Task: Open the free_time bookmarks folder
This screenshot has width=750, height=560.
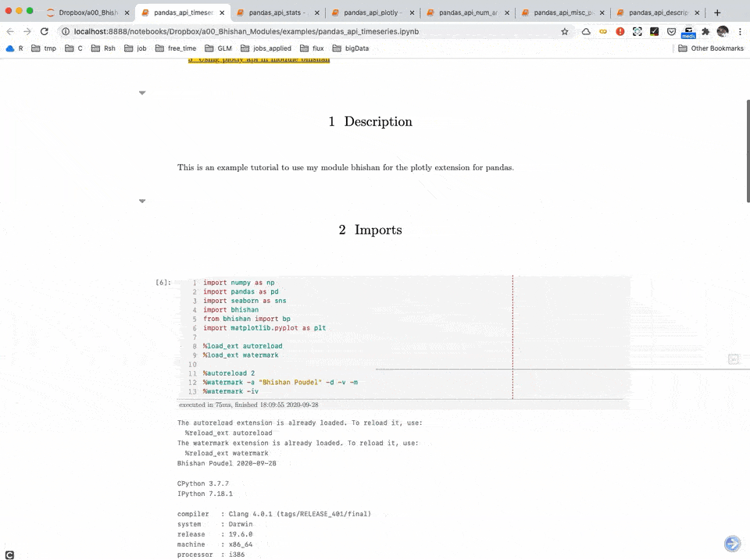Action: pyautogui.click(x=176, y=48)
